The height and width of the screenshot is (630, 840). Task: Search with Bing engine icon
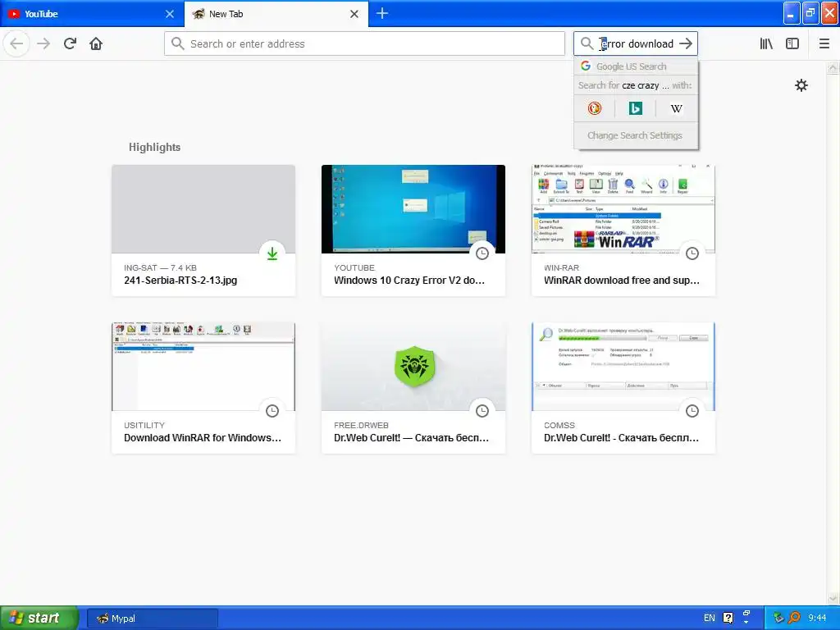[x=636, y=109]
